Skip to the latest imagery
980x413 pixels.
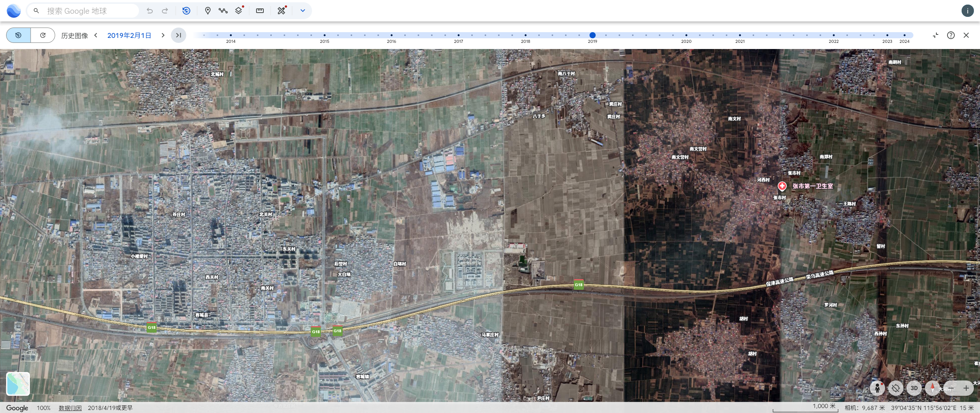[178, 35]
